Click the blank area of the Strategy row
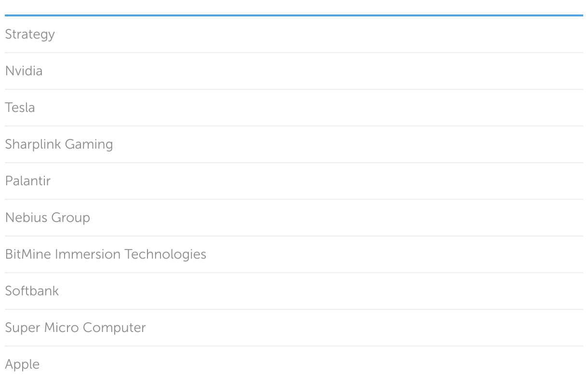The width and height of the screenshot is (588, 387). 337,35
